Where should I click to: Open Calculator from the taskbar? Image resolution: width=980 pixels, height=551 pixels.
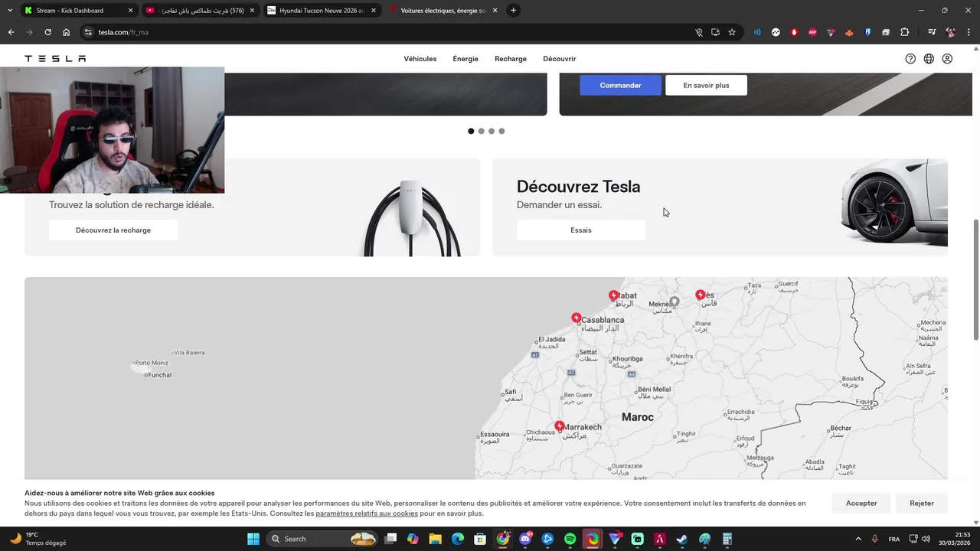[x=727, y=539]
